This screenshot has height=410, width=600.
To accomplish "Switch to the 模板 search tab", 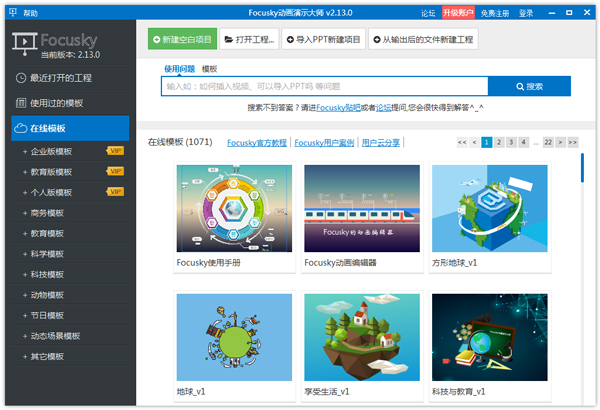I will [x=209, y=69].
